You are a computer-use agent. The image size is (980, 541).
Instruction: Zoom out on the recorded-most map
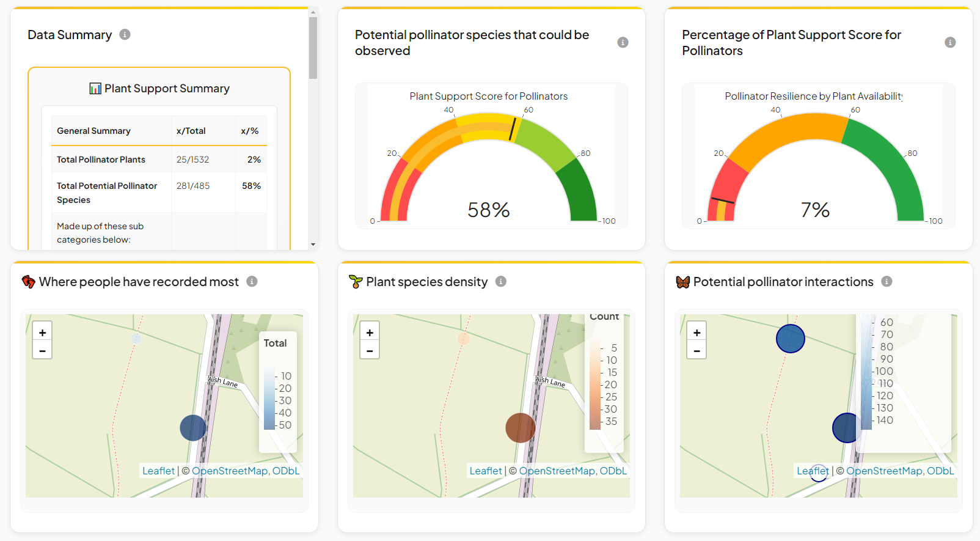[x=42, y=350]
